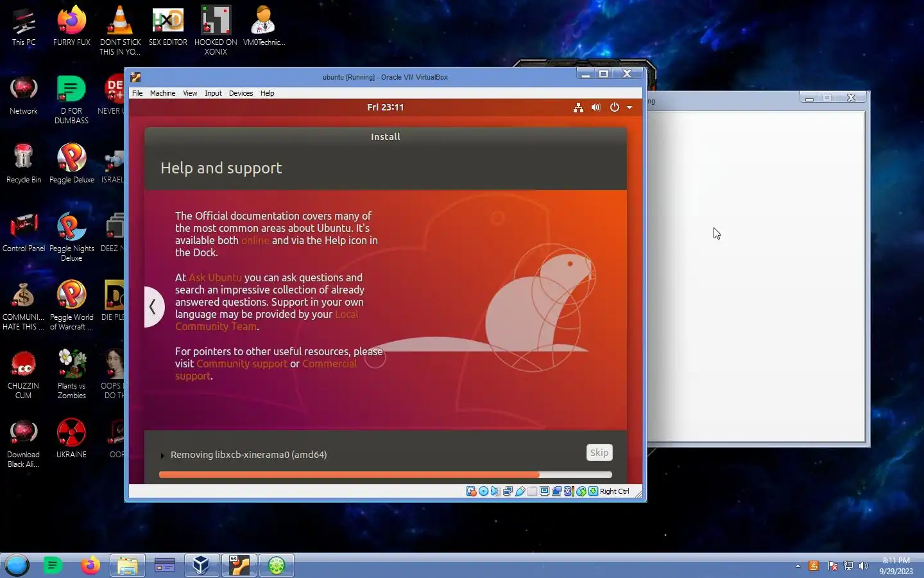
Task: Open the Input menu in VirtualBox
Action: [x=213, y=93]
